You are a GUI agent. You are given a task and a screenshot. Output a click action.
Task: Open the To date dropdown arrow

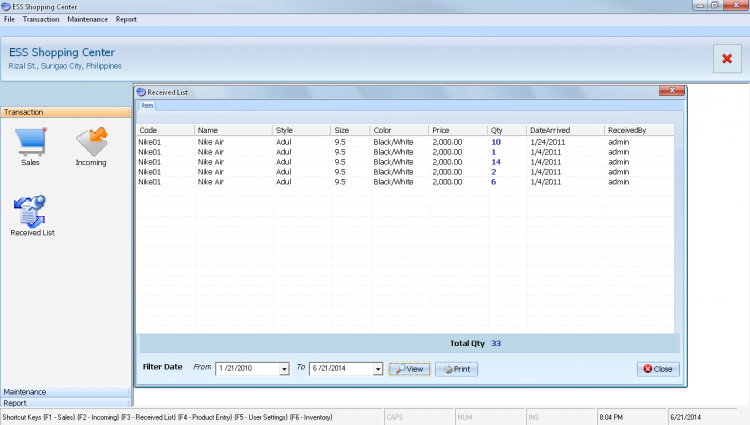(378, 369)
